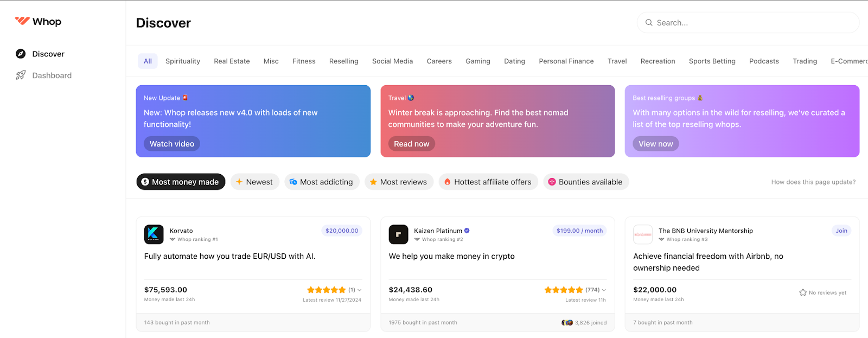Open the Podcasts category tab
Screen dimensions: 868x338
[764, 61]
